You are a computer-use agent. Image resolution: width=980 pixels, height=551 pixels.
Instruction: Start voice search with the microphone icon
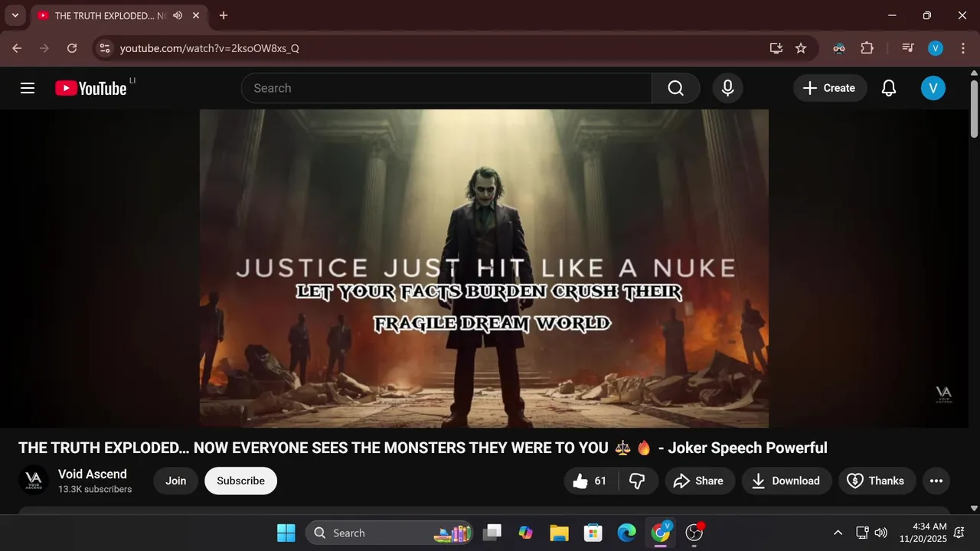point(728,88)
